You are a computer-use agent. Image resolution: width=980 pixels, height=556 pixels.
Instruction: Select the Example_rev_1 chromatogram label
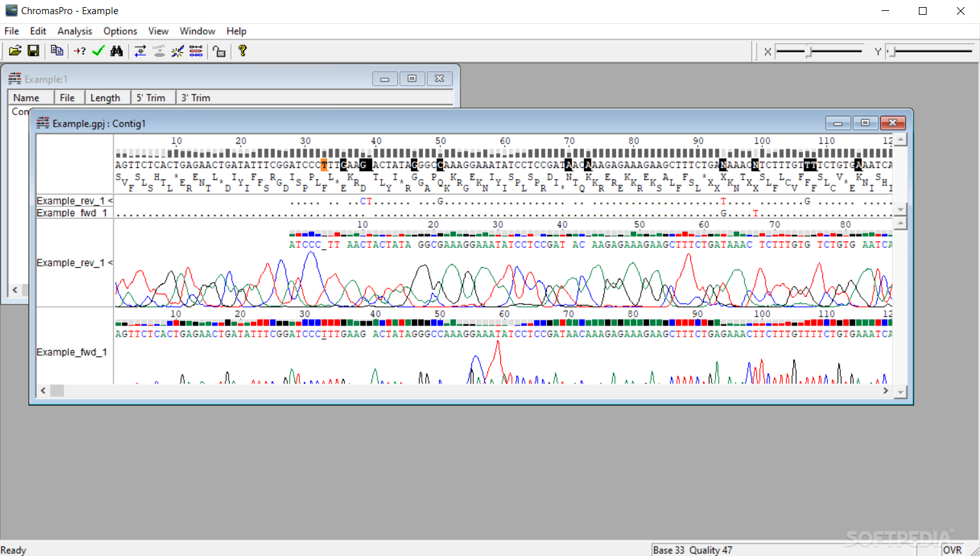coord(75,263)
